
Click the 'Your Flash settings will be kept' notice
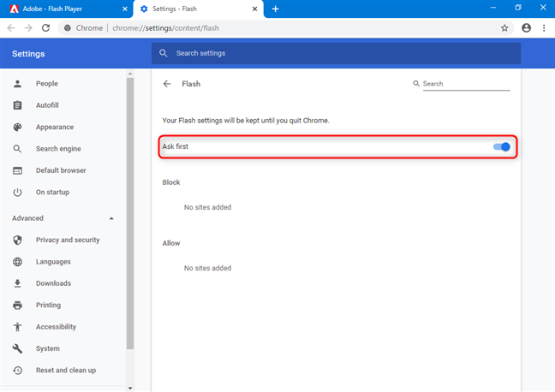[x=246, y=121]
